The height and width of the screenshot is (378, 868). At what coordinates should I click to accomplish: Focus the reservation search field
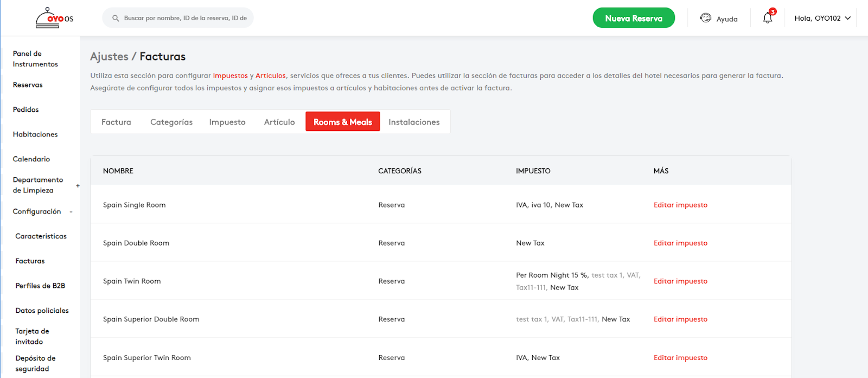[178, 18]
